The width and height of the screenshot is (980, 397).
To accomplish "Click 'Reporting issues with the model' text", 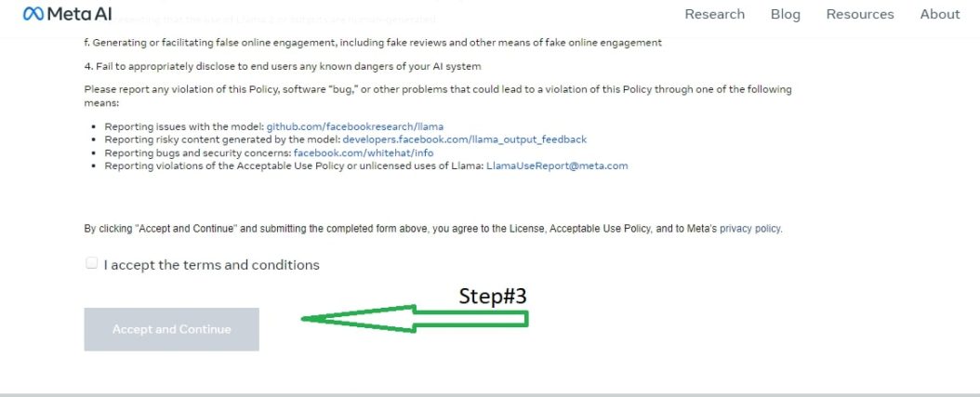I will pyautogui.click(x=184, y=126).
